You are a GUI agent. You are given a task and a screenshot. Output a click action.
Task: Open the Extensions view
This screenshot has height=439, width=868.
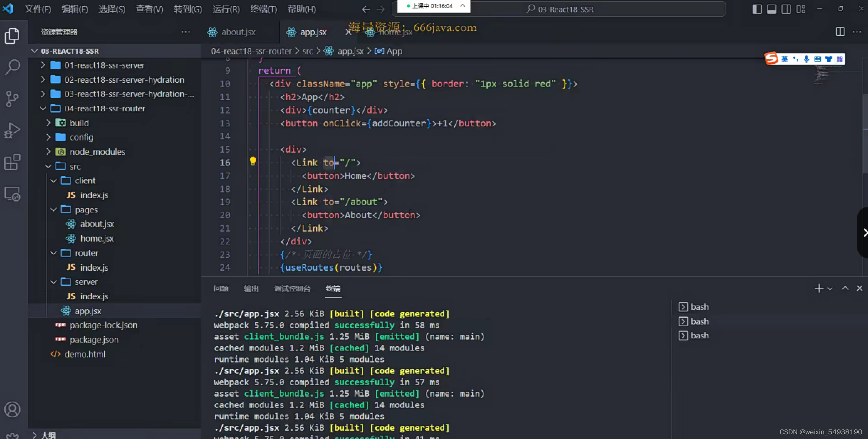pos(12,162)
